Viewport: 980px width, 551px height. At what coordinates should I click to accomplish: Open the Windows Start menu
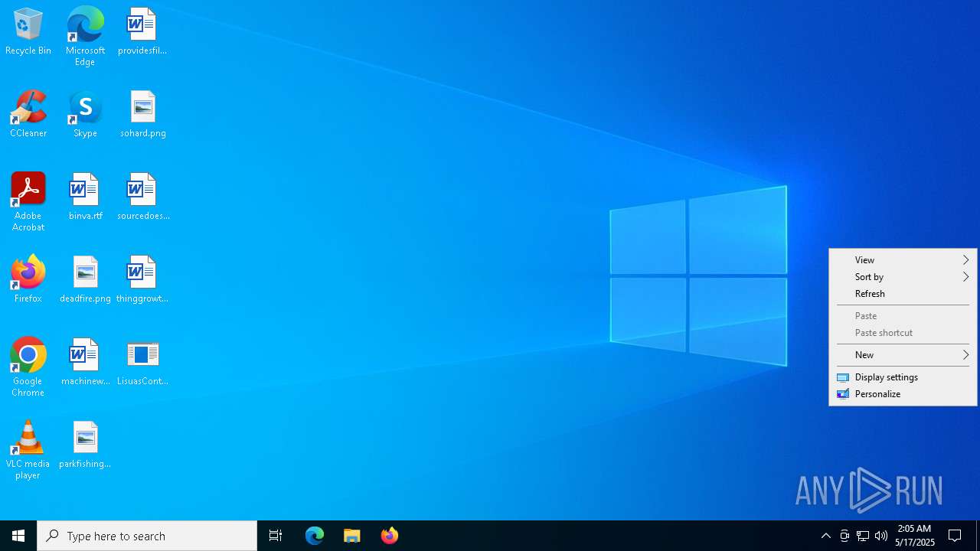[18, 536]
